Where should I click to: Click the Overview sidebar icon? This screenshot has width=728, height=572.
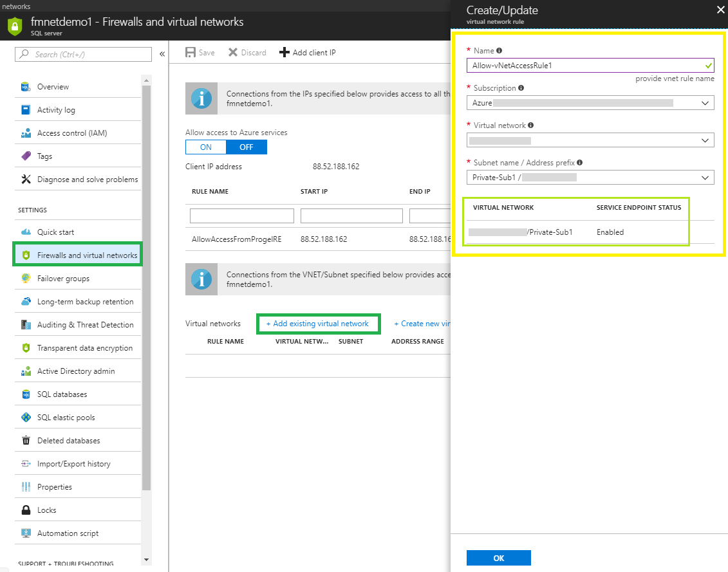point(26,87)
